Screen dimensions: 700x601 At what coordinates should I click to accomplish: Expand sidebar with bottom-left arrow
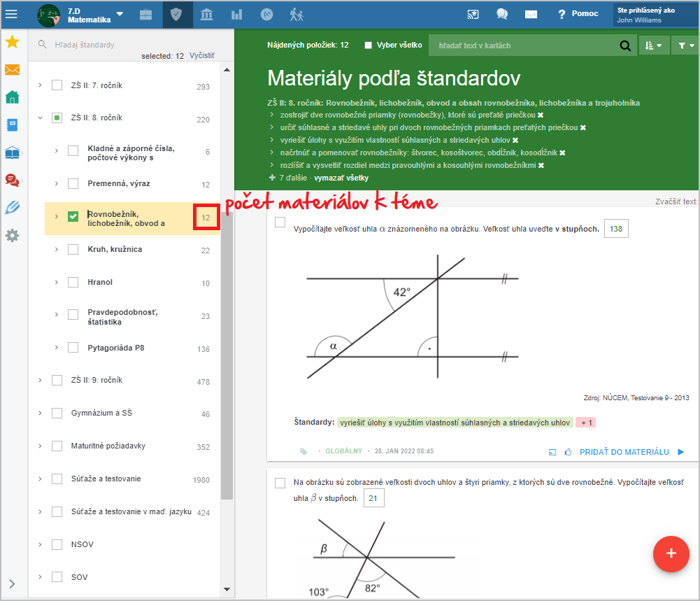point(12,584)
